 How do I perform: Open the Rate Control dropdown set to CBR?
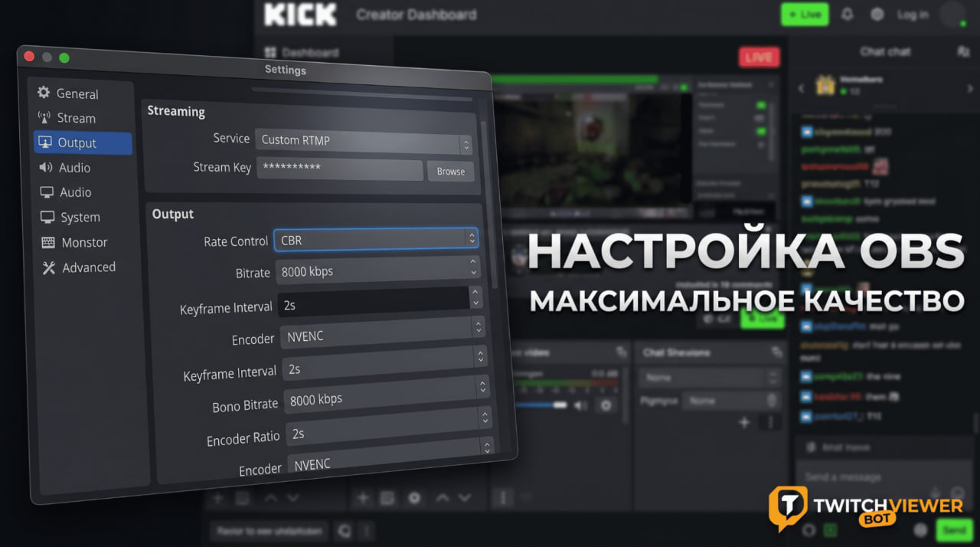pyautogui.click(x=376, y=238)
